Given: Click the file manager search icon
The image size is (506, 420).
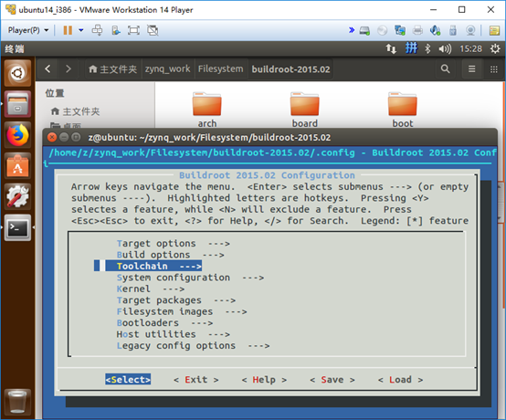Looking at the screenshot, I should 446,68.
